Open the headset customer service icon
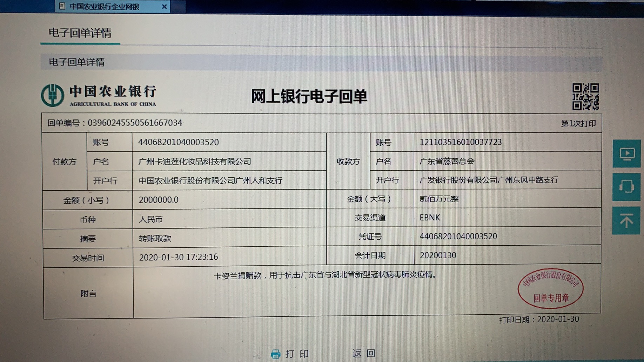This screenshot has width=644, height=362. click(626, 186)
